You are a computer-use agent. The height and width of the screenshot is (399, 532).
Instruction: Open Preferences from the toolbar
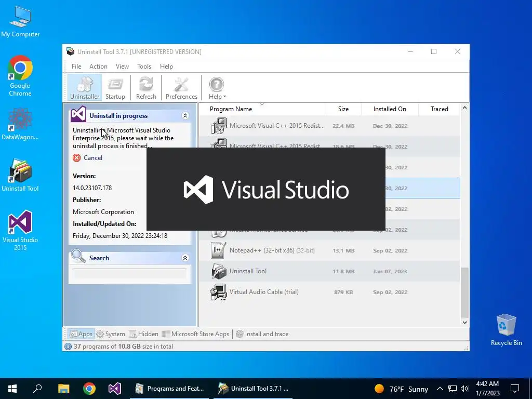[x=181, y=88]
